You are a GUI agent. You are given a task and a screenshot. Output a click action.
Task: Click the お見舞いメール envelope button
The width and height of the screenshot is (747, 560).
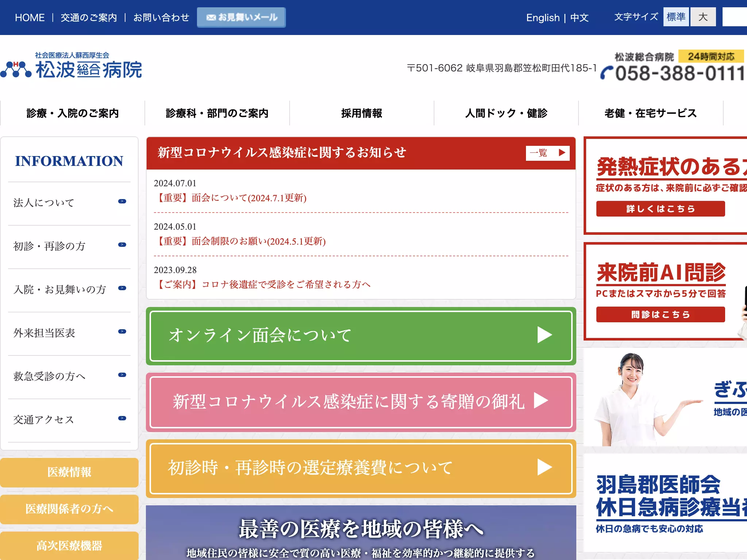pos(241,17)
